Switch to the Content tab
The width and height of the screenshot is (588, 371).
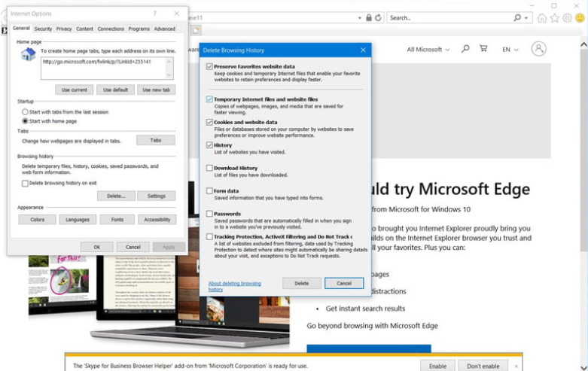pos(85,29)
